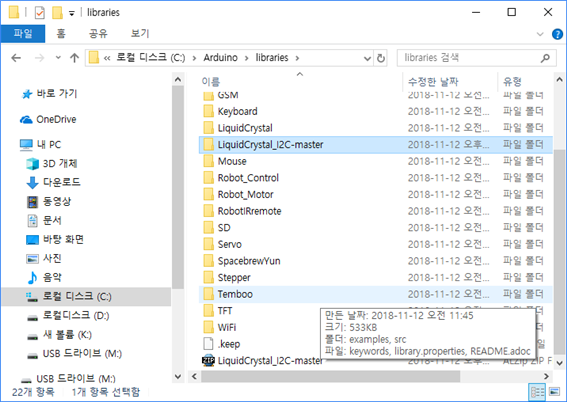Sort by the 수정한 날짜 column header
The image size is (567, 402).
click(433, 82)
